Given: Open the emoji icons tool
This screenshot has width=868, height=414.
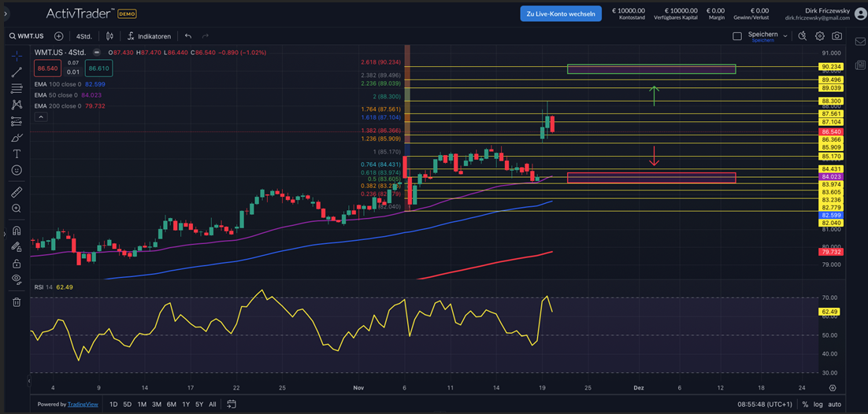Looking at the screenshot, I should pyautogui.click(x=17, y=170).
